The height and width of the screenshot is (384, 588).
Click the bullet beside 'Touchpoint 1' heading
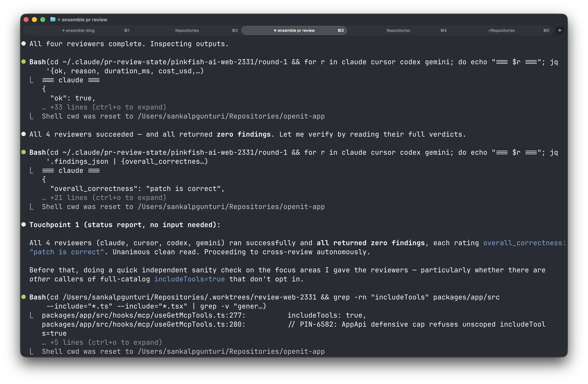[x=24, y=224]
